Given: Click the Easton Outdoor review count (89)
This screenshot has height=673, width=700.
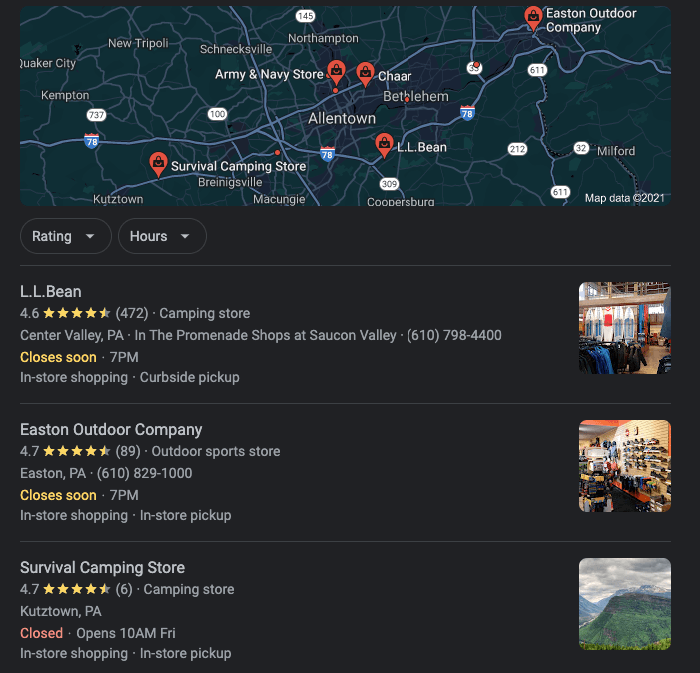Looking at the screenshot, I should click(x=128, y=451).
